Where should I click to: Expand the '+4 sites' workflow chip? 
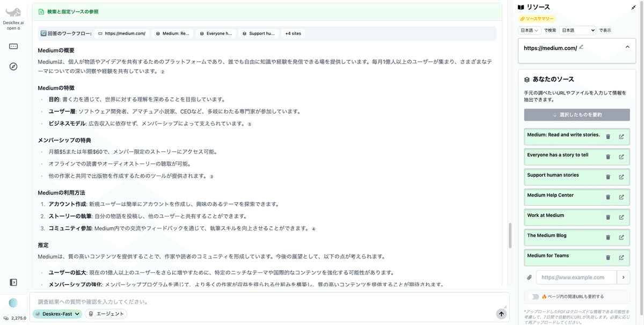[x=293, y=33]
